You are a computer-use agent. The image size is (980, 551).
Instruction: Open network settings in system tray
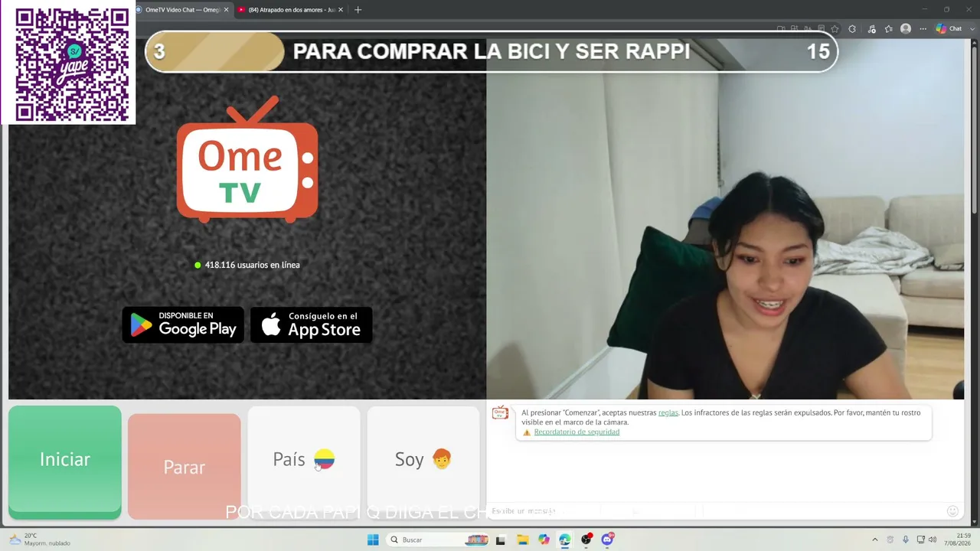click(x=920, y=540)
